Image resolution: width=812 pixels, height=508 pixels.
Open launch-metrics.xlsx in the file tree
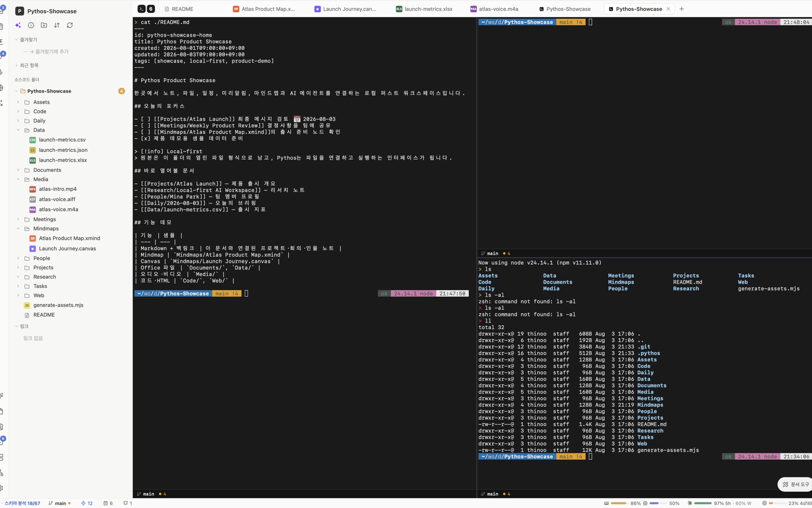[63, 160]
